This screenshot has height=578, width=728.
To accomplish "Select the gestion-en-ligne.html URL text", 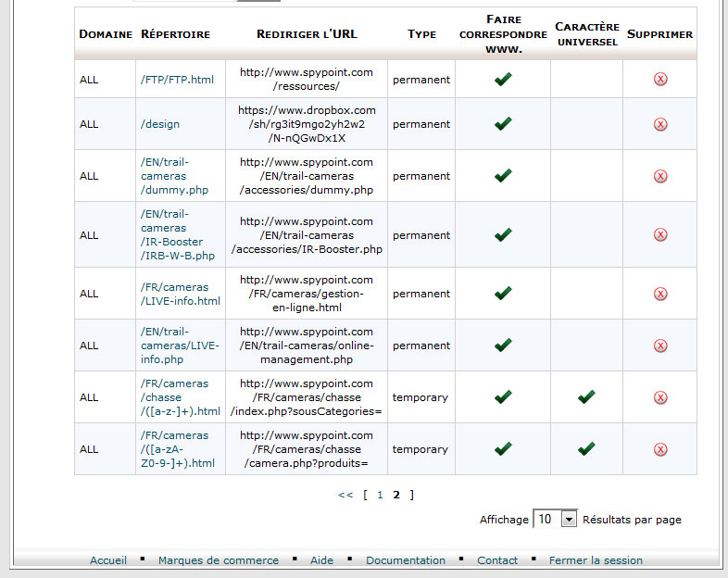I will point(307,294).
